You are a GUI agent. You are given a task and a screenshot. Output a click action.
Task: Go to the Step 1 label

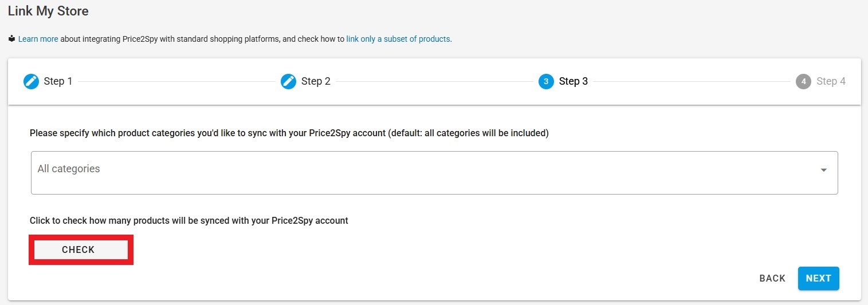click(58, 81)
